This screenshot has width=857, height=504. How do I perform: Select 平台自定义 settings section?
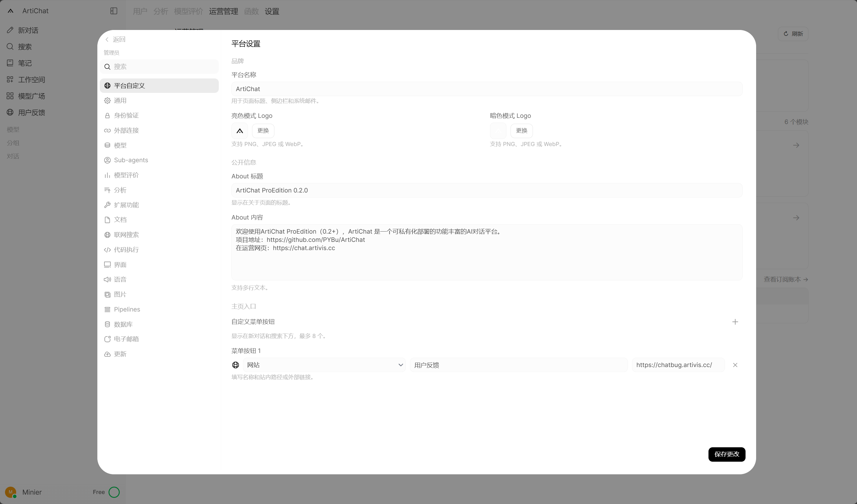pos(159,86)
